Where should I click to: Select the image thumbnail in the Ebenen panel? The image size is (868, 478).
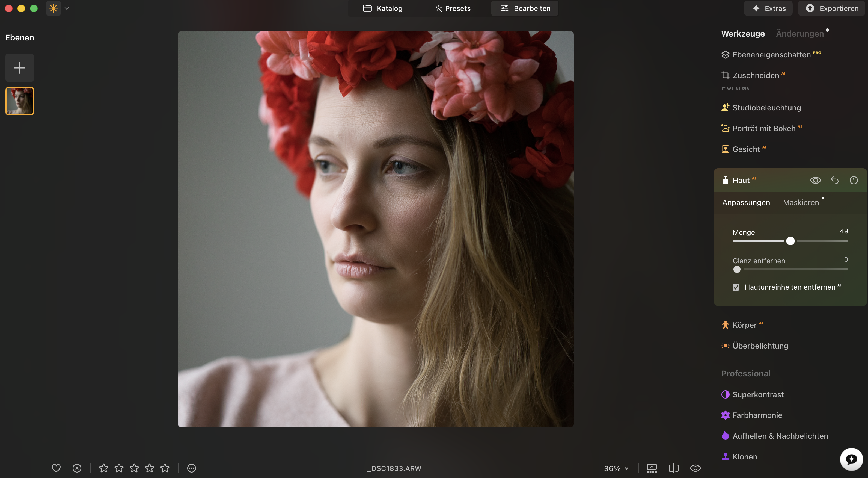(19, 101)
